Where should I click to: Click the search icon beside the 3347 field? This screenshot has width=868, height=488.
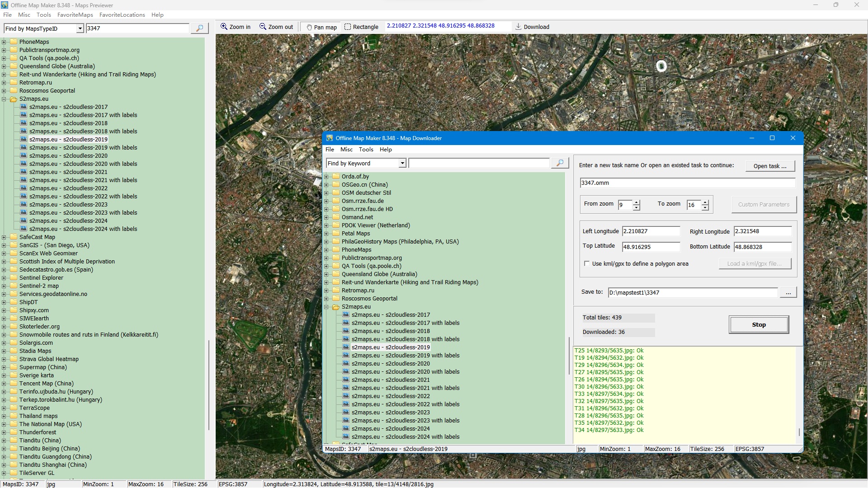199,28
